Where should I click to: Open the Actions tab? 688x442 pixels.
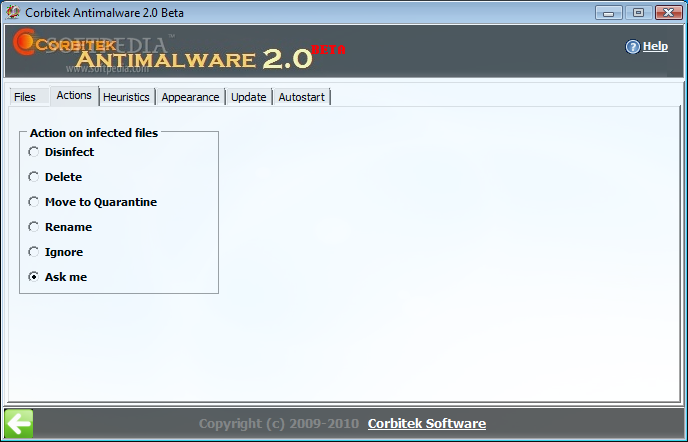click(74, 96)
